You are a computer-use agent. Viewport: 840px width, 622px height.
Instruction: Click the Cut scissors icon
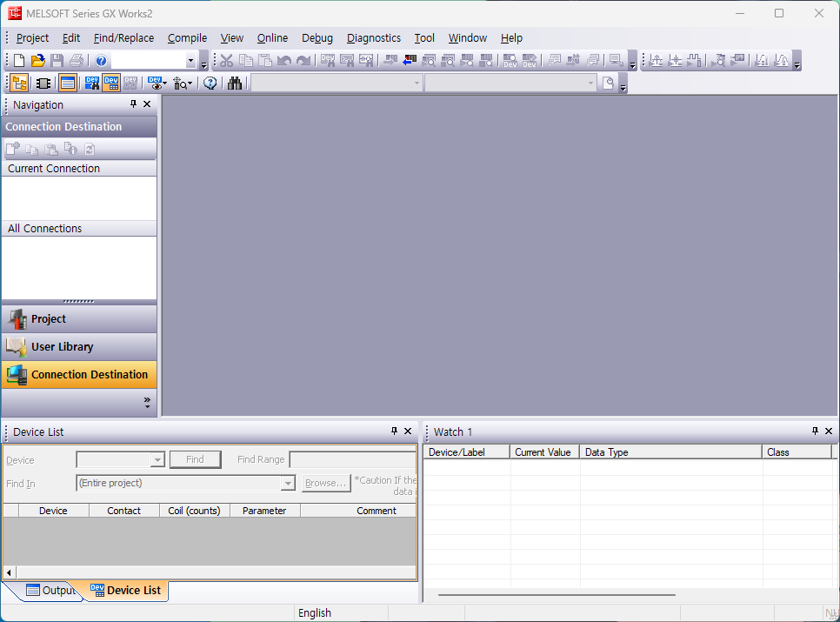point(227,61)
